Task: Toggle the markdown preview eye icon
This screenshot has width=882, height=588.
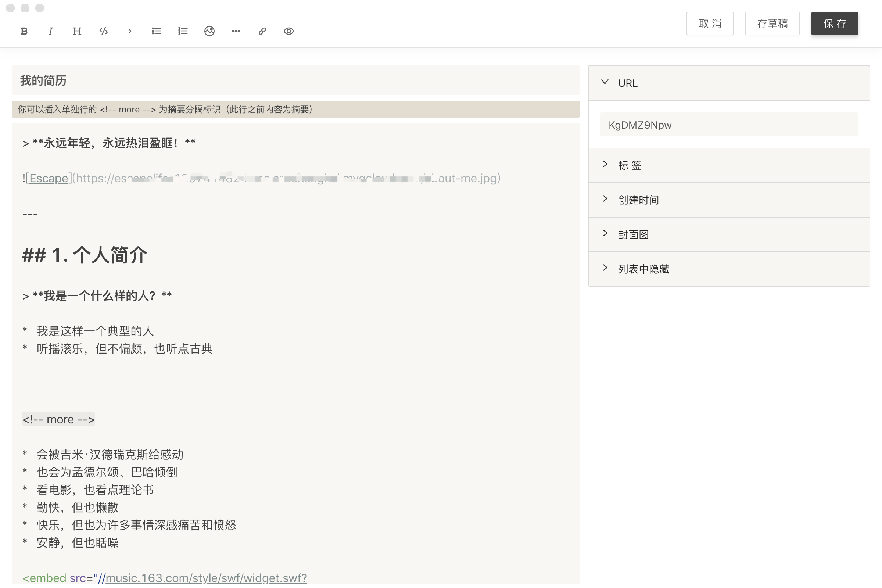Action: 288,31
